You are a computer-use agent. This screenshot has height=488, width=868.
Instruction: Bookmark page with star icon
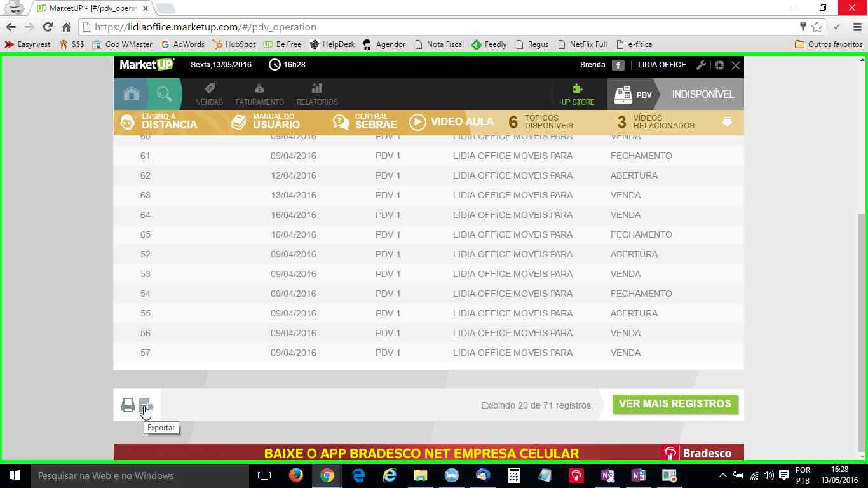817,27
